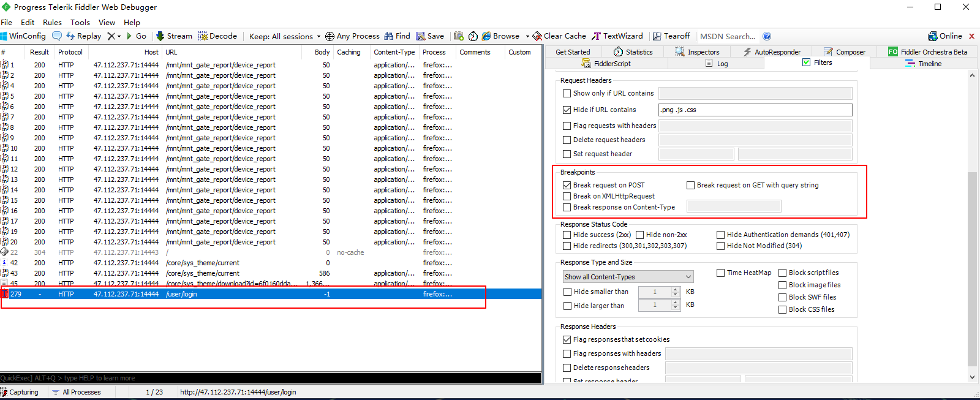This screenshot has width=980, height=400.
Task: Click the WinConfig toolbar icon
Action: click(4, 36)
